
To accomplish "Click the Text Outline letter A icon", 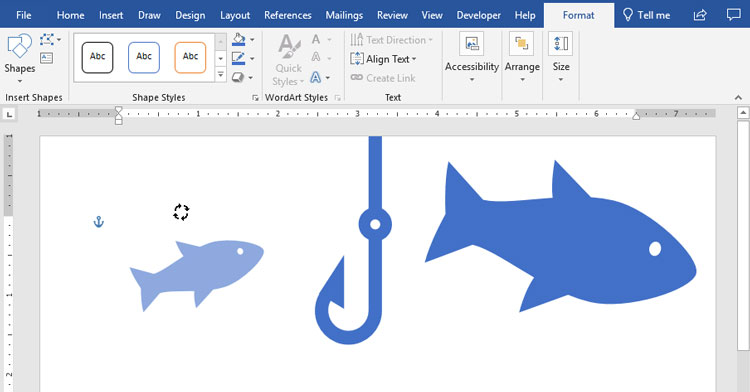I will (x=316, y=58).
